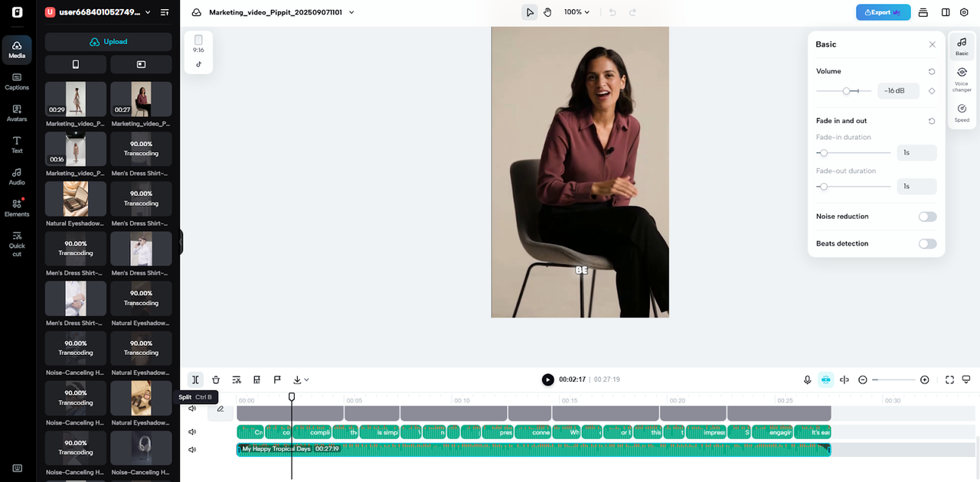Viewport: 980px width, 482px height.
Task: Mute the music track with its speaker icon
Action: (191, 449)
